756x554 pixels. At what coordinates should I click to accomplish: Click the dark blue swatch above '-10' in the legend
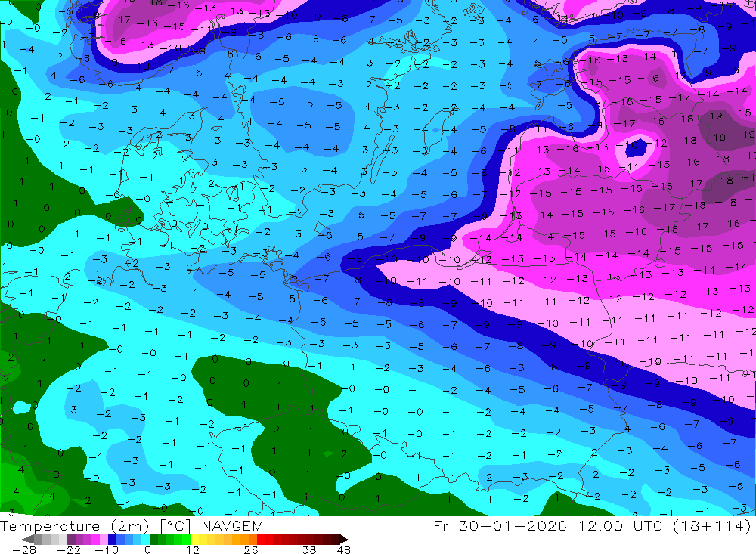tap(112, 539)
